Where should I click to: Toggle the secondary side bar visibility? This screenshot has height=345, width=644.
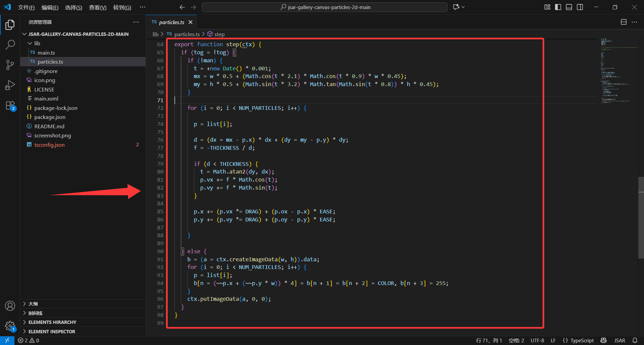click(x=580, y=7)
